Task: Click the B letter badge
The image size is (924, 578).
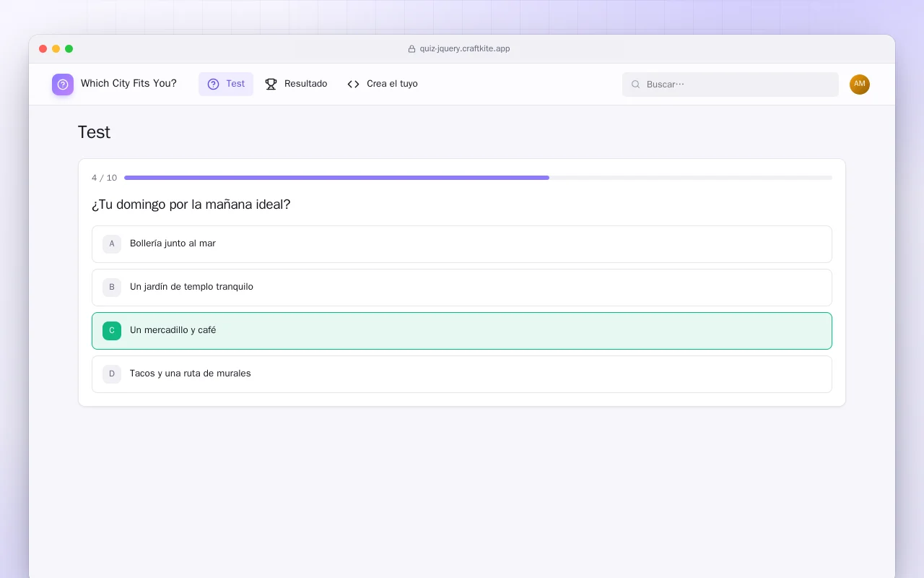Action: [x=112, y=288]
